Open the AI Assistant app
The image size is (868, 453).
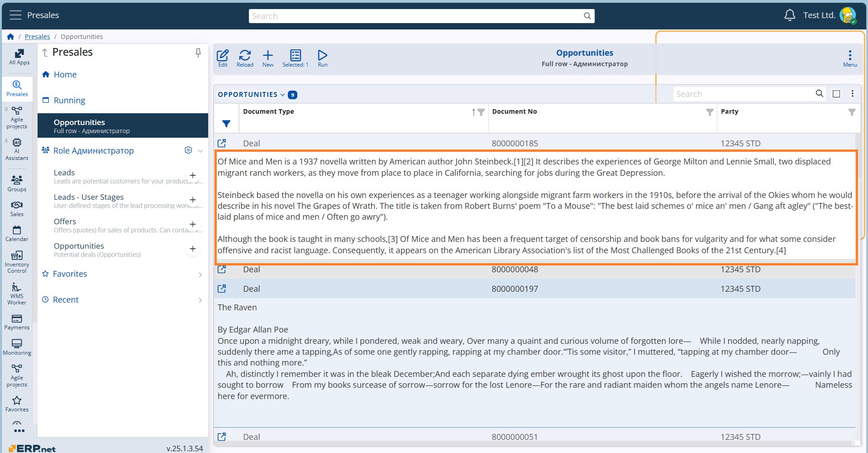pos(17,149)
